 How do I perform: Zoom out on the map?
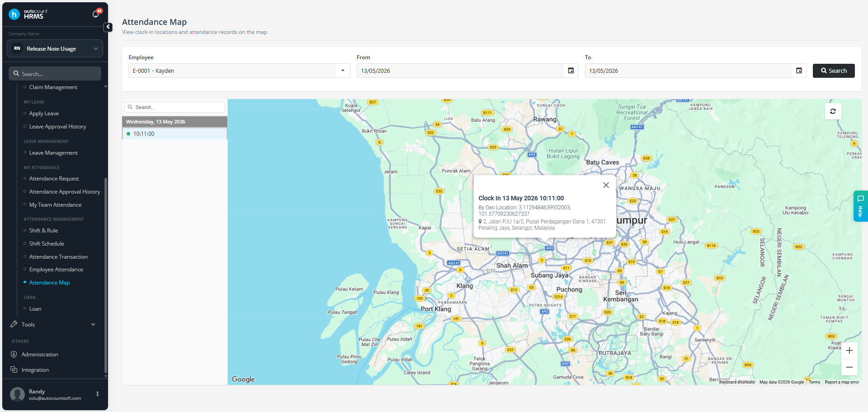click(849, 367)
